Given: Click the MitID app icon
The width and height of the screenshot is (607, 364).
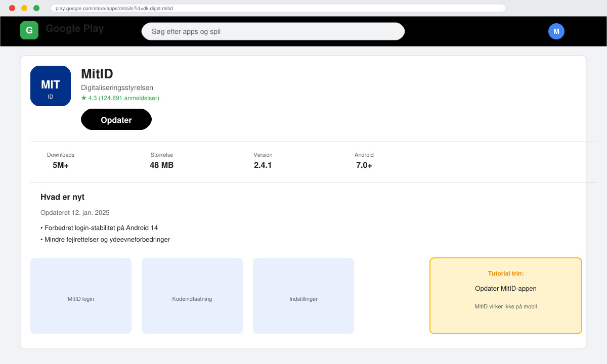Looking at the screenshot, I should pos(51,86).
